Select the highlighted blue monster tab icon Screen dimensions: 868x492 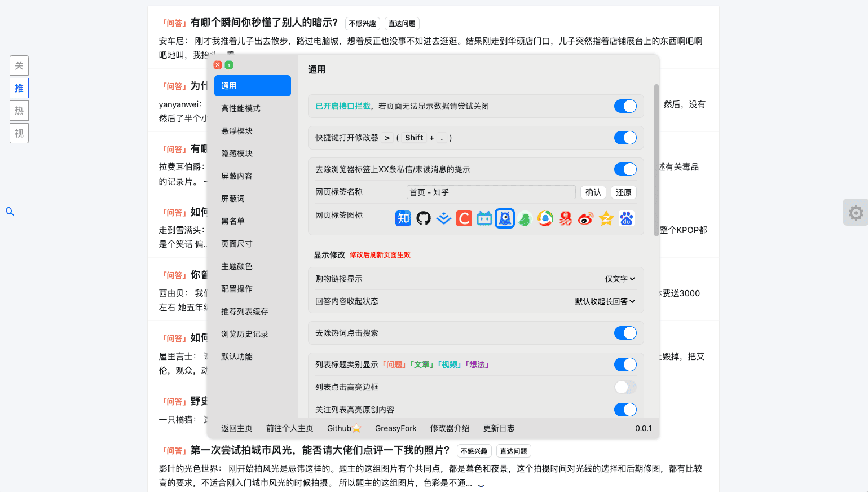pyautogui.click(x=505, y=218)
